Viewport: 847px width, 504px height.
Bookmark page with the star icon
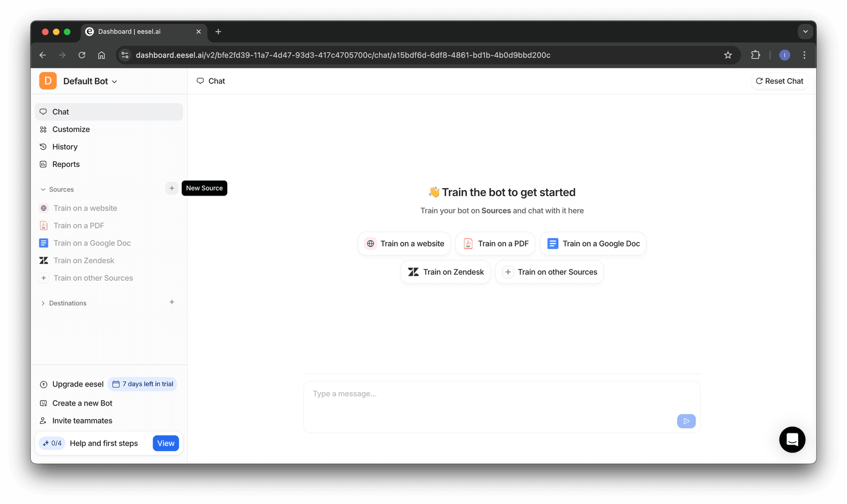728,55
